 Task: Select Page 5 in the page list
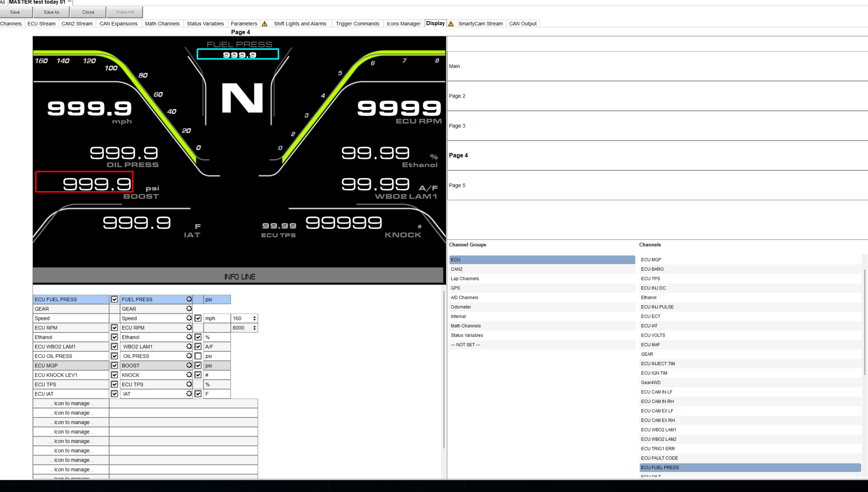[457, 185]
